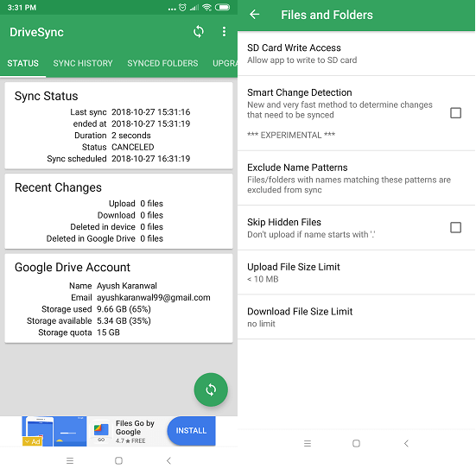Open the three-dot overflow menu

[224, 32]
